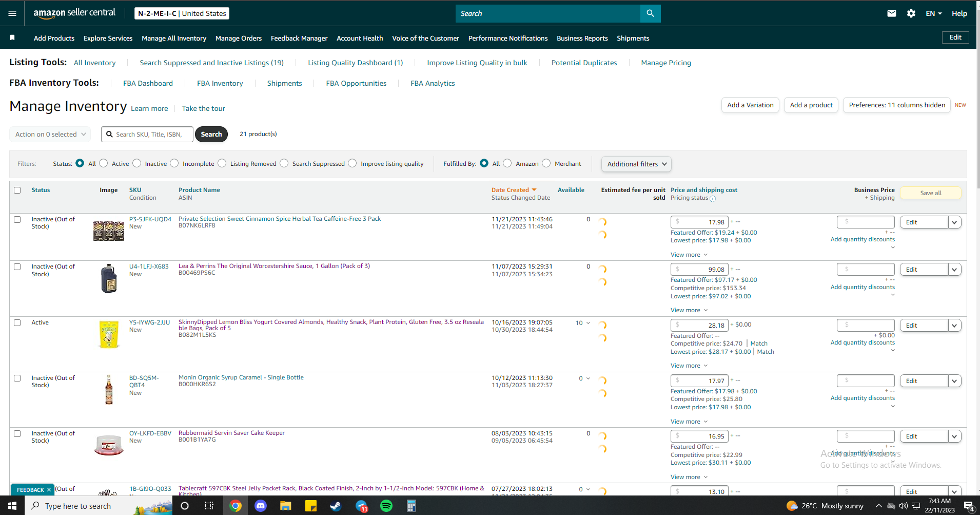Viewport: 980px width, 515px height.
Task: Click the black Search button for inventory
Action: [211, 135]
